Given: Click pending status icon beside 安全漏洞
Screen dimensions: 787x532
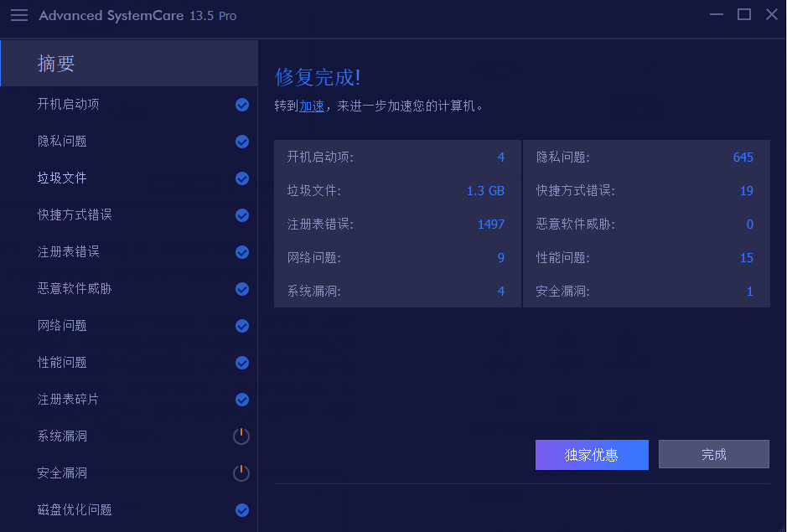Looking at the screenshot, I should pos(241,473).
